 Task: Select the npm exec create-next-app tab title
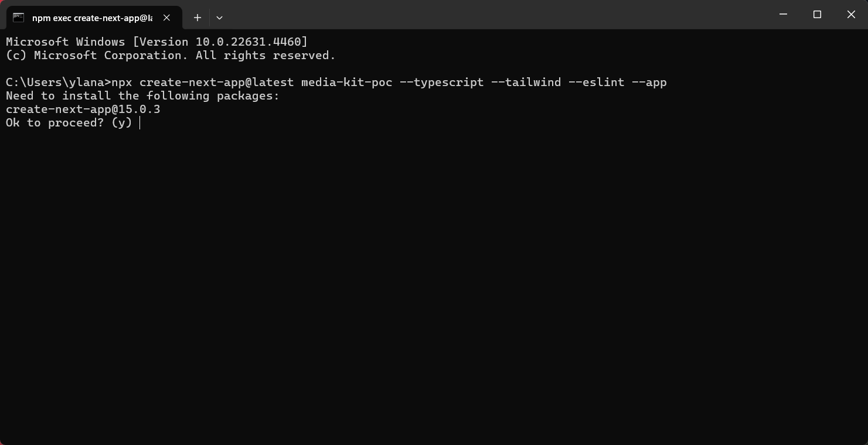[x=92, y=18]
